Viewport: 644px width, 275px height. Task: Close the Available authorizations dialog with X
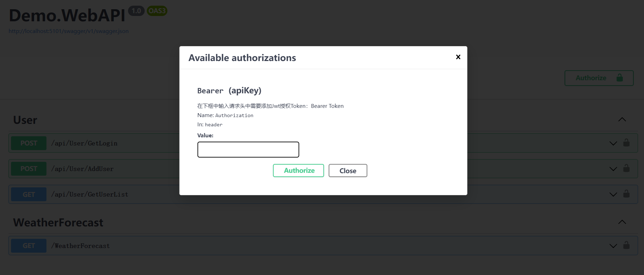(x=458, y=57)
